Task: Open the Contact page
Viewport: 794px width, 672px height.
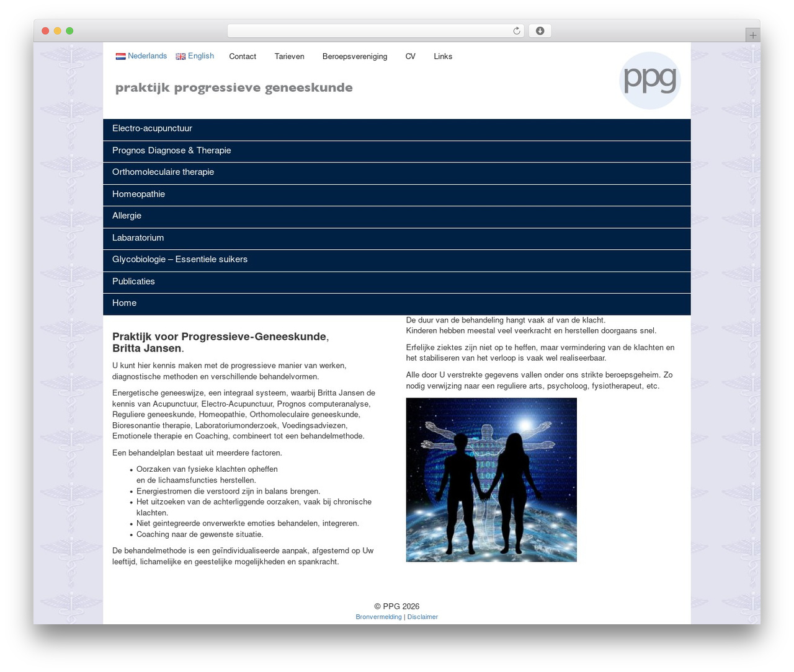Action: click(x=243, y=56)
